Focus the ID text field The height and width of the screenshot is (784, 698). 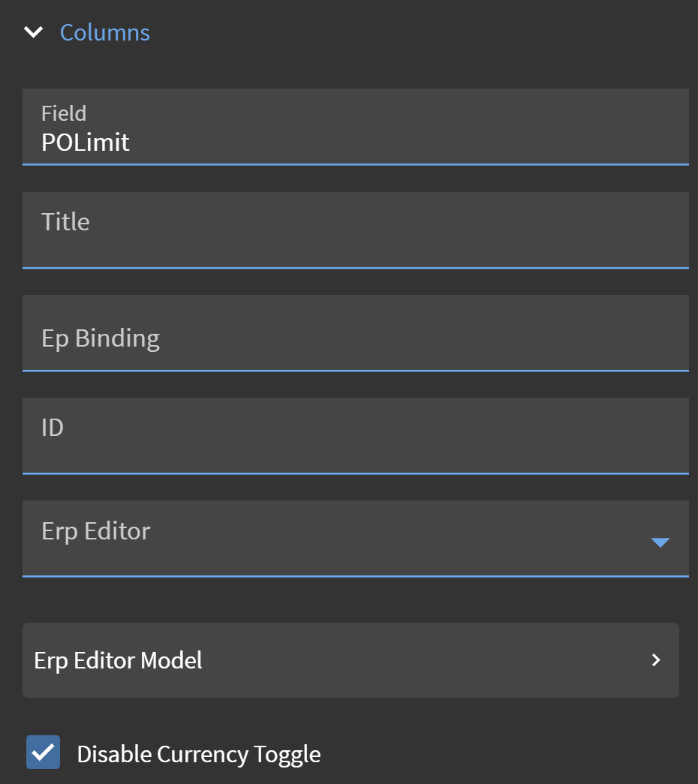355,435
